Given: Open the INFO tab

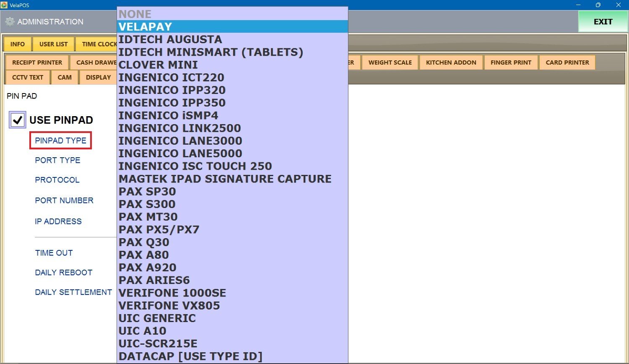Looking at the screenshot, I should pos(18,44).
